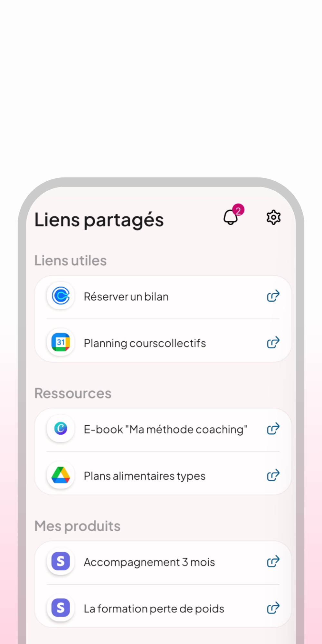
Task: Open the notifications bell icon
Action: click(231, 217)
